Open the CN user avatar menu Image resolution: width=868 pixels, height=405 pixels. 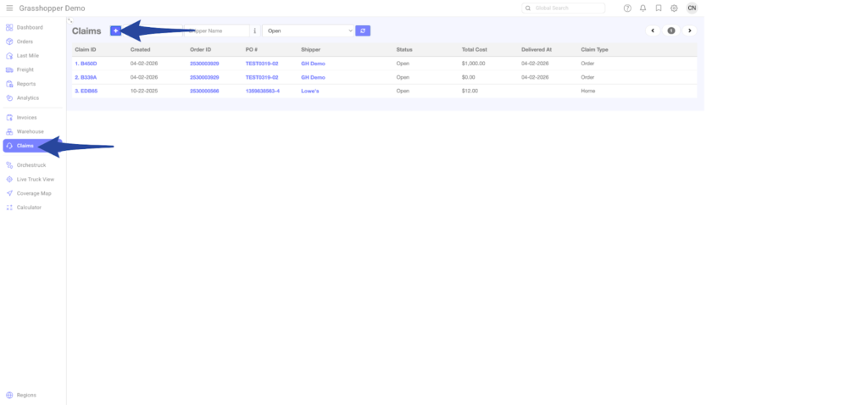tap(692, 8)
